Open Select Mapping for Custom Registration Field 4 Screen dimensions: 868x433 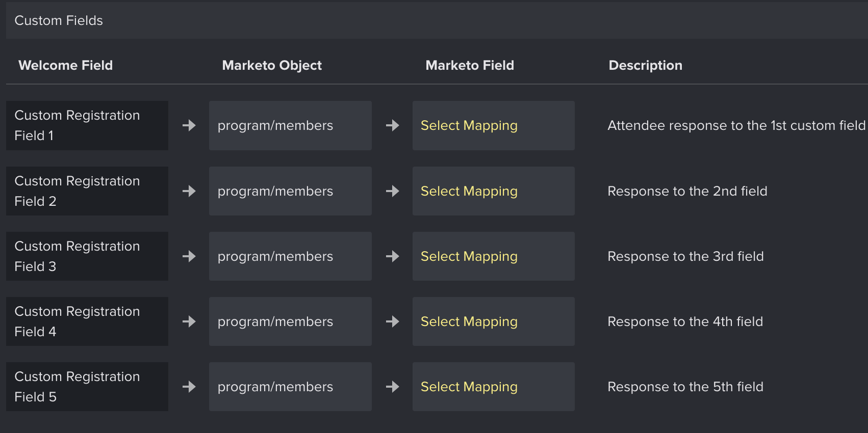pyautogui.click(x=494, y=321)
